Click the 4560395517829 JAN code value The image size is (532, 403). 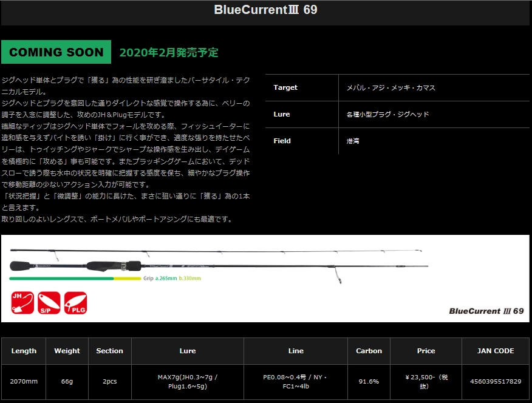point(496,382)
